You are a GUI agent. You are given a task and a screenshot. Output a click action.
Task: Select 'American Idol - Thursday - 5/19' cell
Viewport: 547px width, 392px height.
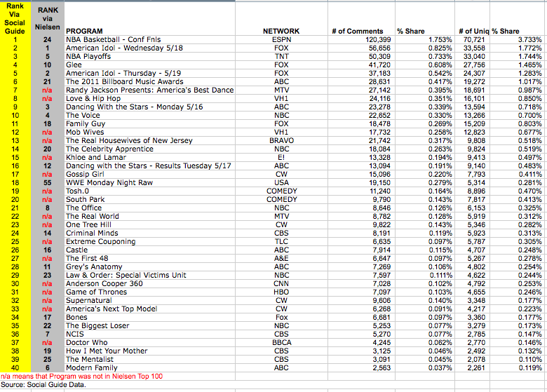click(149, 73)
